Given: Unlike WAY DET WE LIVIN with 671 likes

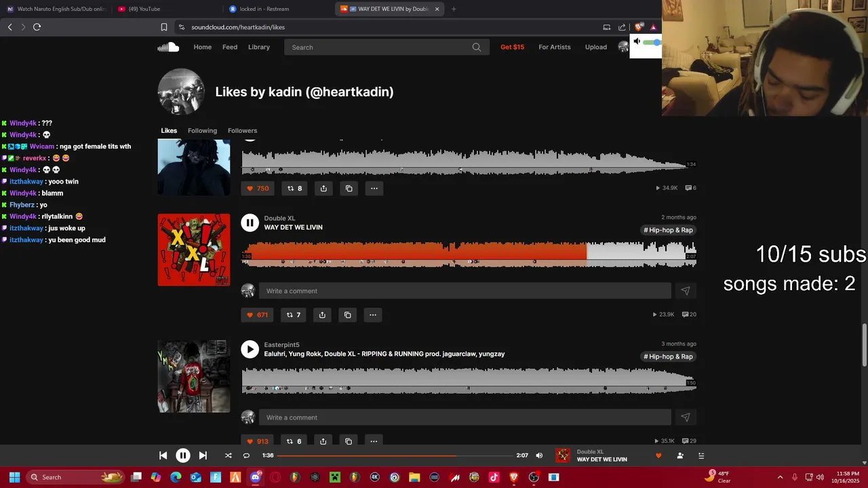Looking at the screenshot, I should [257, 314].
